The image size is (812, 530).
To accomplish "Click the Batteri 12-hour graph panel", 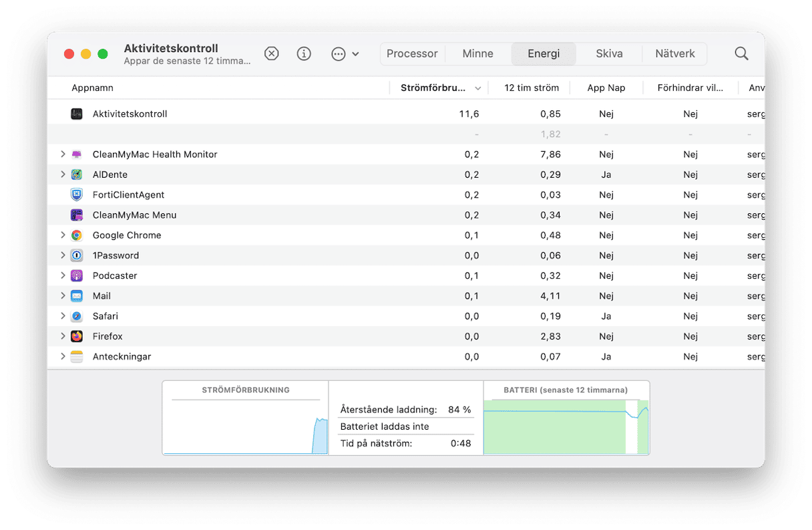I will pyautogui.click(x=566, y=418).
